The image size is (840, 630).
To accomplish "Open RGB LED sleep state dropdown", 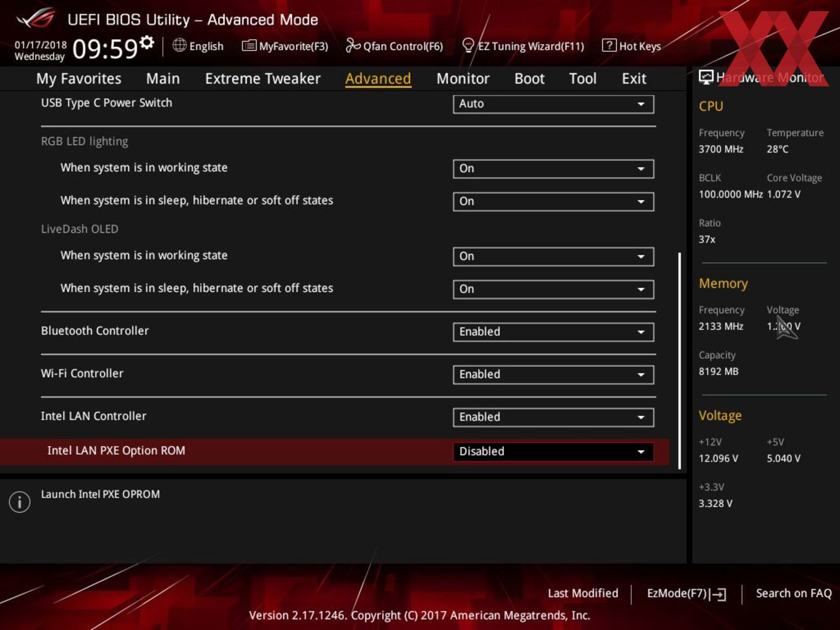I will tap(553, 201).
